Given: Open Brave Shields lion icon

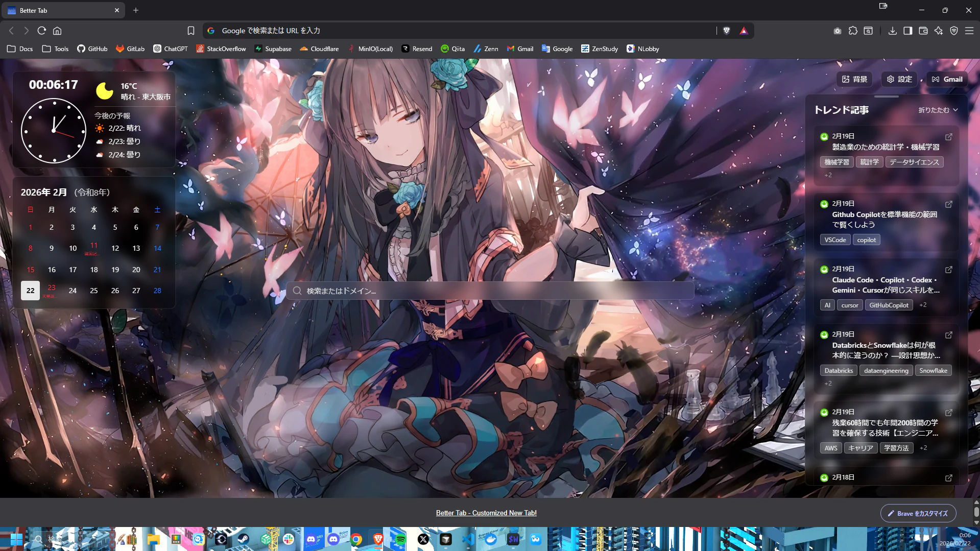Looking at the screenshot, I should tap(727, 31).
